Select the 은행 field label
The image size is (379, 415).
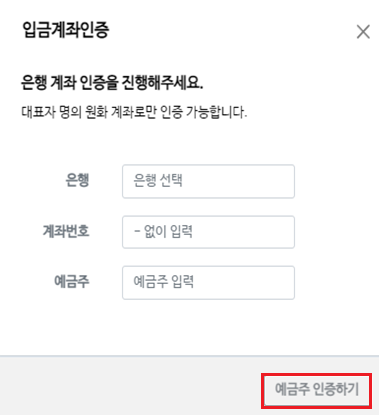tap(77, 180)
